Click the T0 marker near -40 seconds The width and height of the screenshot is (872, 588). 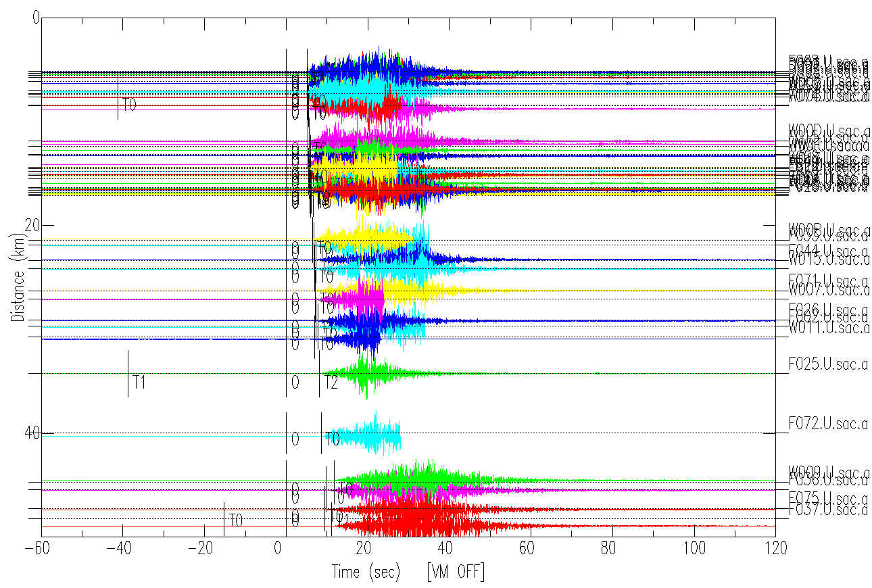click(x=129, y=105)
